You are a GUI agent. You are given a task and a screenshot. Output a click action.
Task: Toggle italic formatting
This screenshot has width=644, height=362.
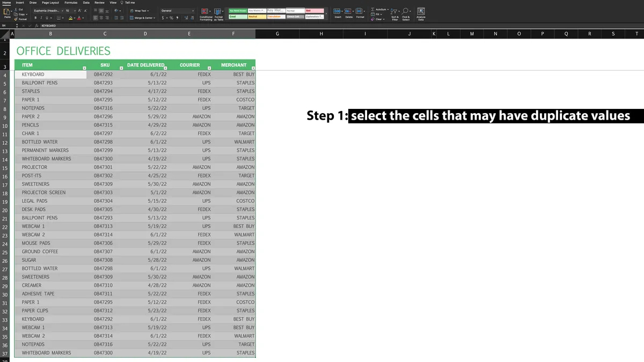(41, 18)
